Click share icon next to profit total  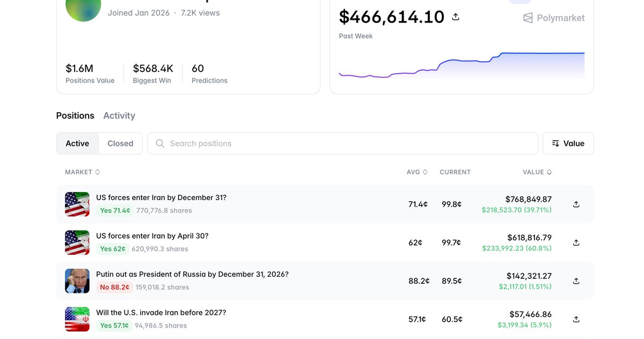[x=456, y=17]
